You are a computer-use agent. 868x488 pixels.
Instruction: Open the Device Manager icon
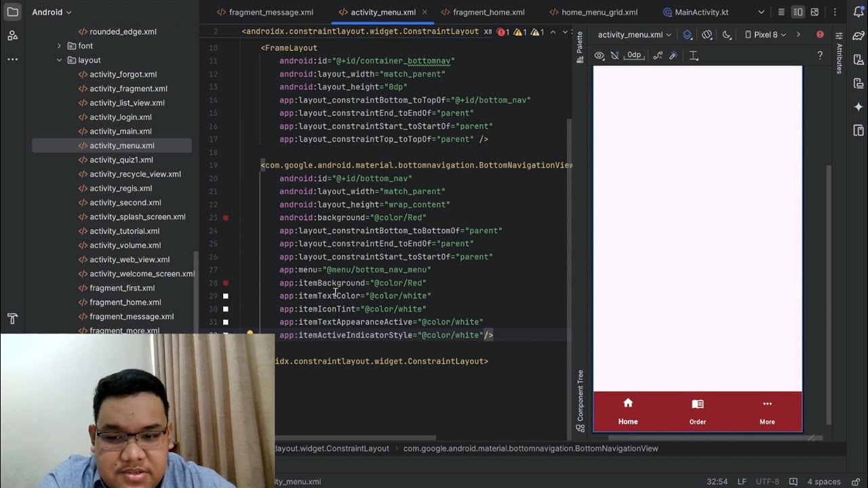[859, 60]
